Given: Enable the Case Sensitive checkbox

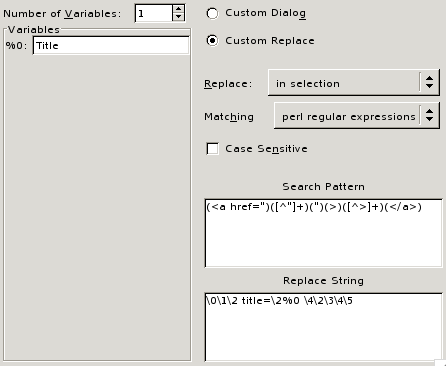Looking at the screenshot, I should [213, 149].
